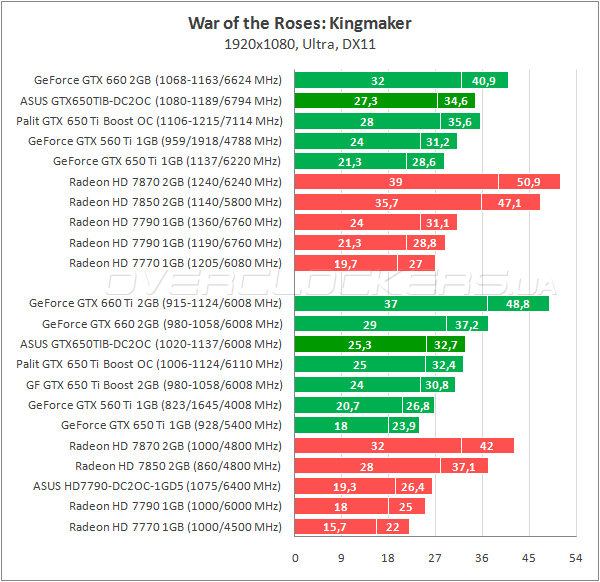The width and height of the screenshot is (600, 582).
Task: Click the 42 value on the Radeon HD 7870 bar
Action: [487, 446]
